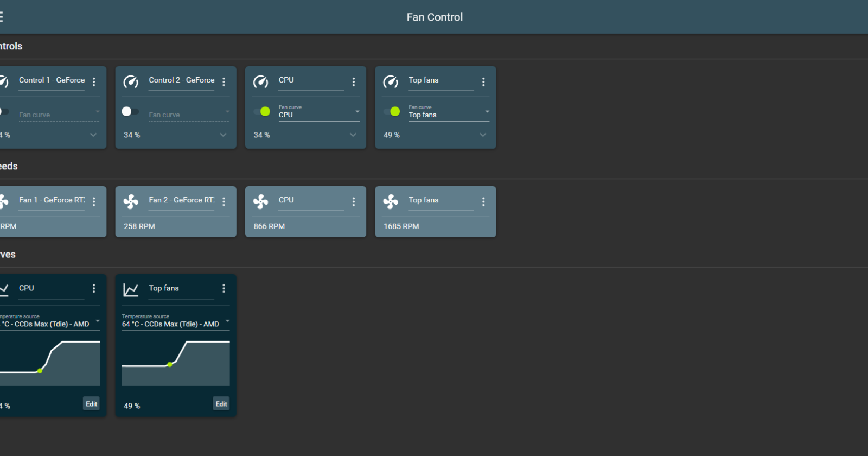Screen dimensions: 868x456
Task: Click the green point on Top fans curve graph
Action: click(170, 364)
